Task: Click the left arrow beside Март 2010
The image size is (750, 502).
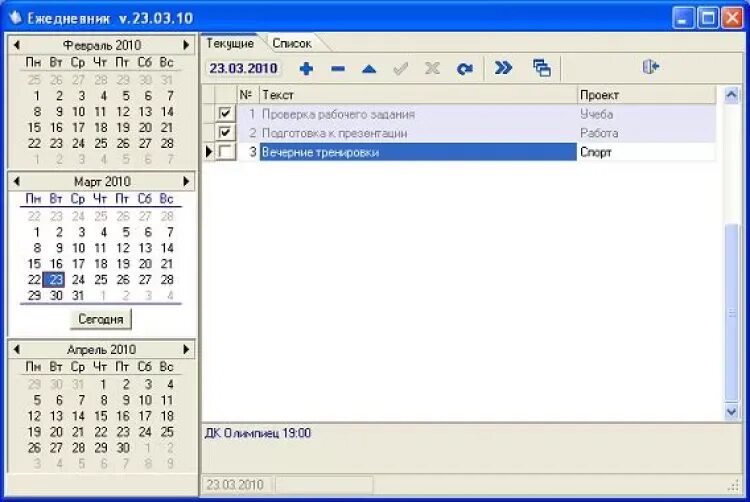Action: pos(17,181)
